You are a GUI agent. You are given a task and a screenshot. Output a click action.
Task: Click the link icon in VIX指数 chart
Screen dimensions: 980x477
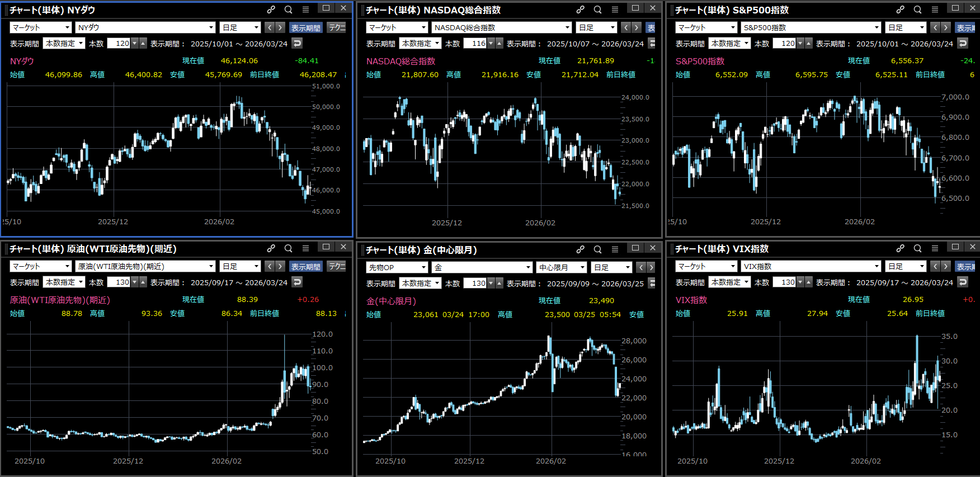tap(900, 248)
